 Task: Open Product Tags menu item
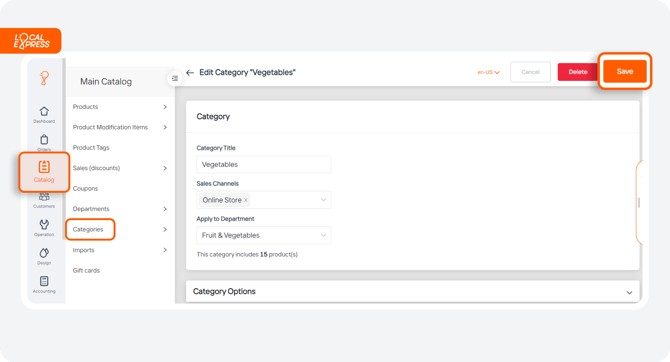coord(91,147)
